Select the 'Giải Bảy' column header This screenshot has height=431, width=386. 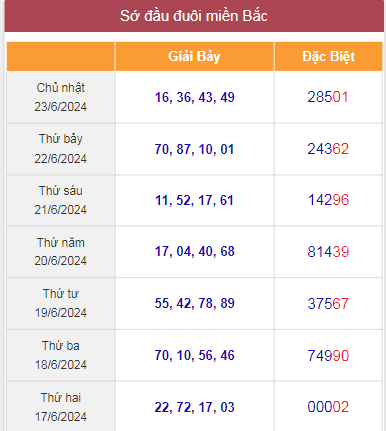click(x=195, y=57)
